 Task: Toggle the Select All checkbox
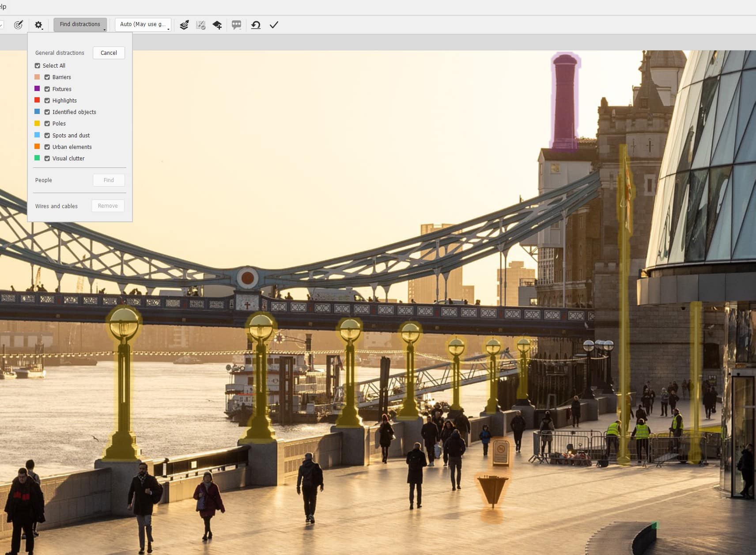[38, 65]
